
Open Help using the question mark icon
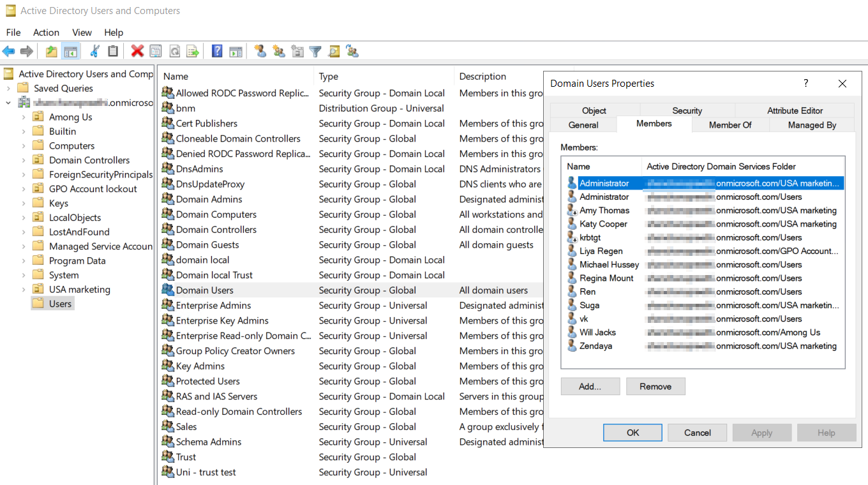pos(216,51)
